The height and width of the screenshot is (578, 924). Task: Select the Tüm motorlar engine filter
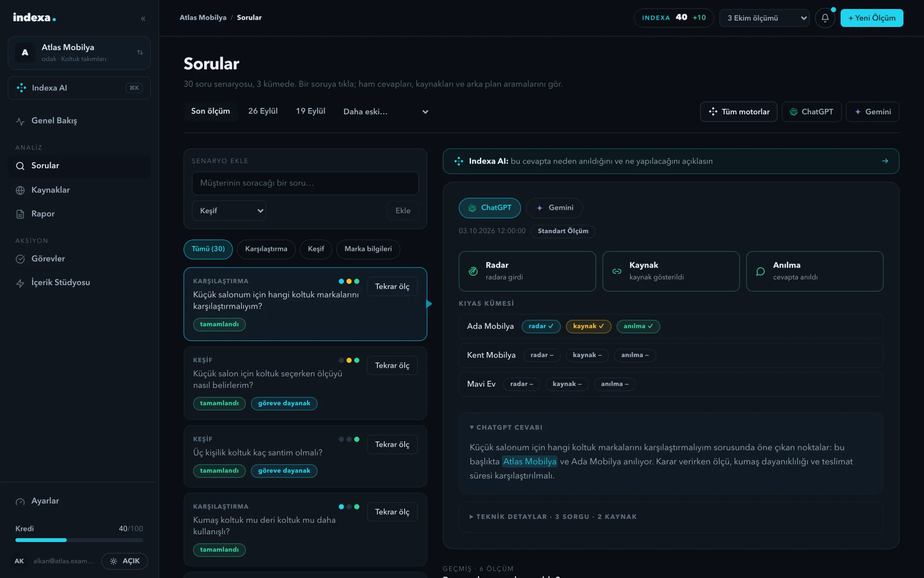739,112
